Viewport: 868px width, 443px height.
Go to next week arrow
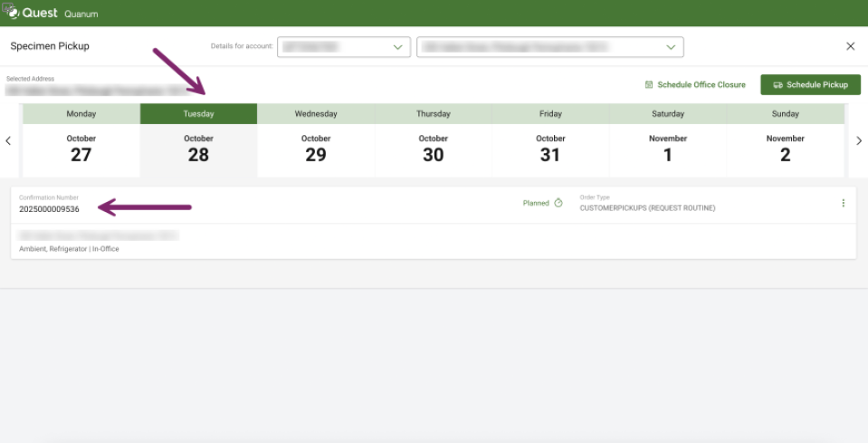coord(858,141)
